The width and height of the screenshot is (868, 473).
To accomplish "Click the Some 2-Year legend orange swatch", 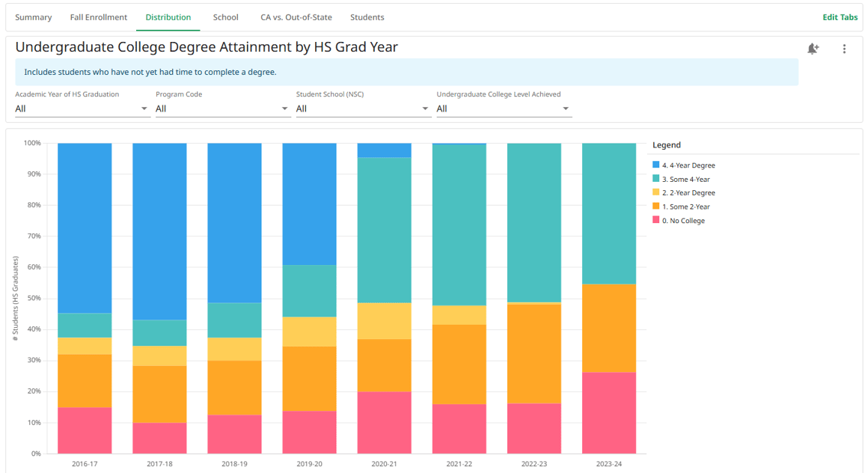I will 656,206.
